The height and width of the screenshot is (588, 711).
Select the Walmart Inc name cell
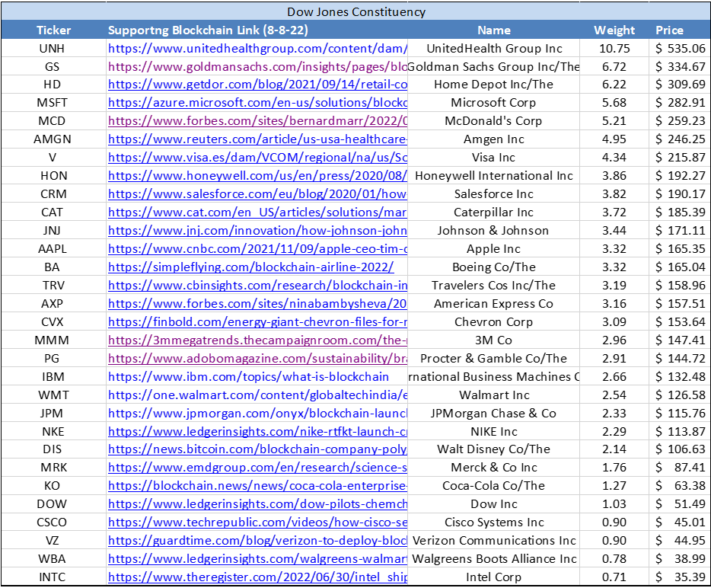click(x=494, y=395)
